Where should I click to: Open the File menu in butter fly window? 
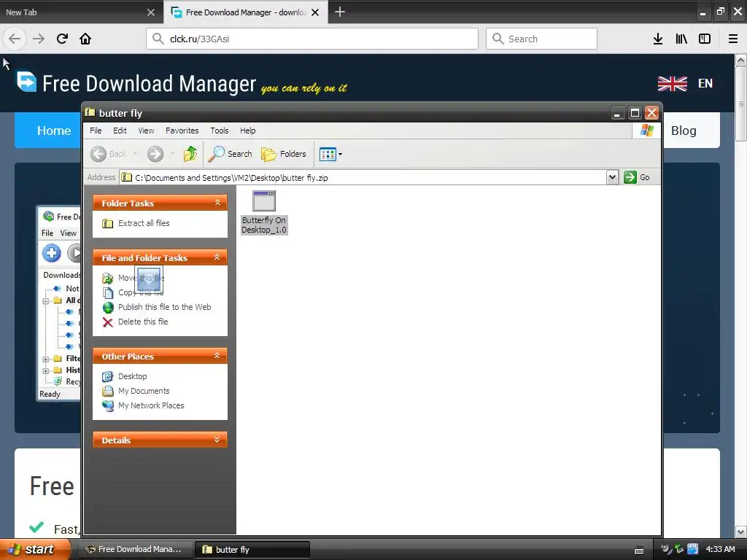96,131
